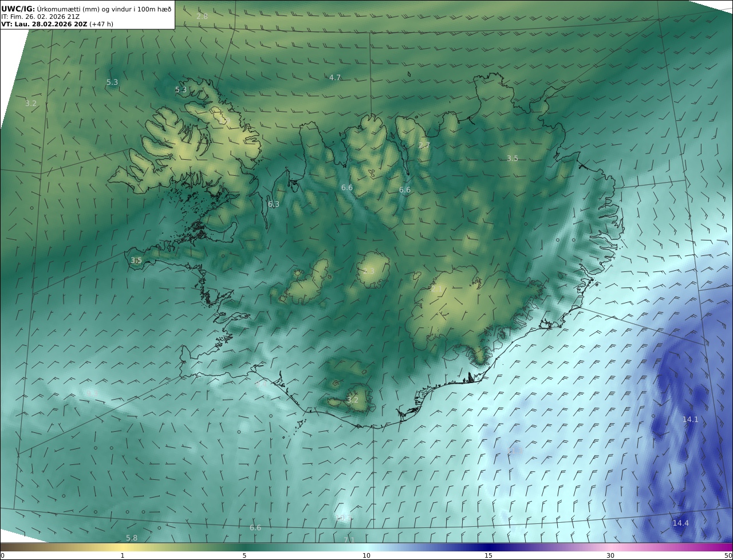
Task: Select the 1 tick on the colorbar
Action: [x=123, y=555]
